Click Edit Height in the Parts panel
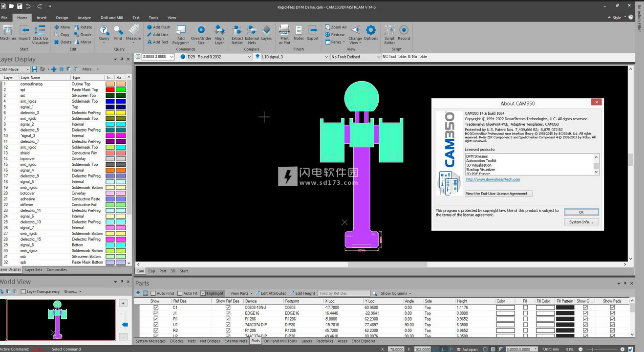Image resolution: width=644 pixels, height=352 pixels. tap(302, 293)
